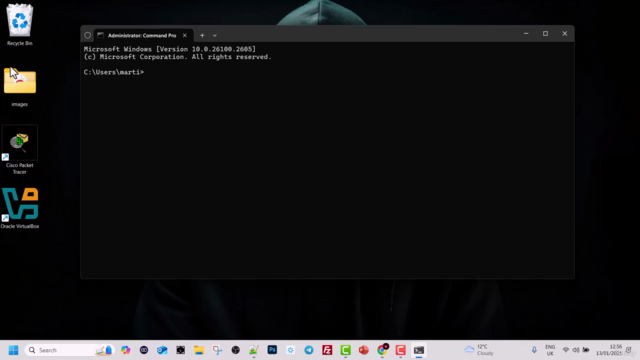Open Snipping Tool from the taskbar
The image size is (640, 360).
217,350
